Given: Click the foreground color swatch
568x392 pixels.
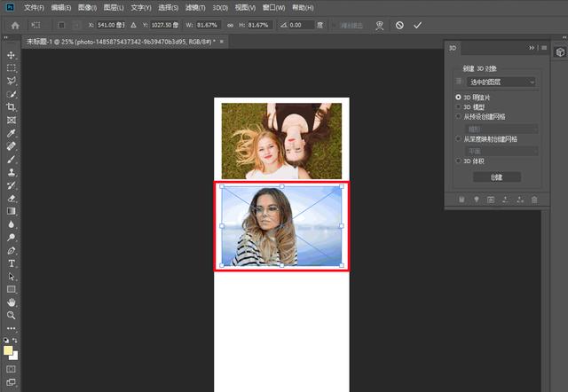Looking at the screenshot, I should tap(9, 350).
